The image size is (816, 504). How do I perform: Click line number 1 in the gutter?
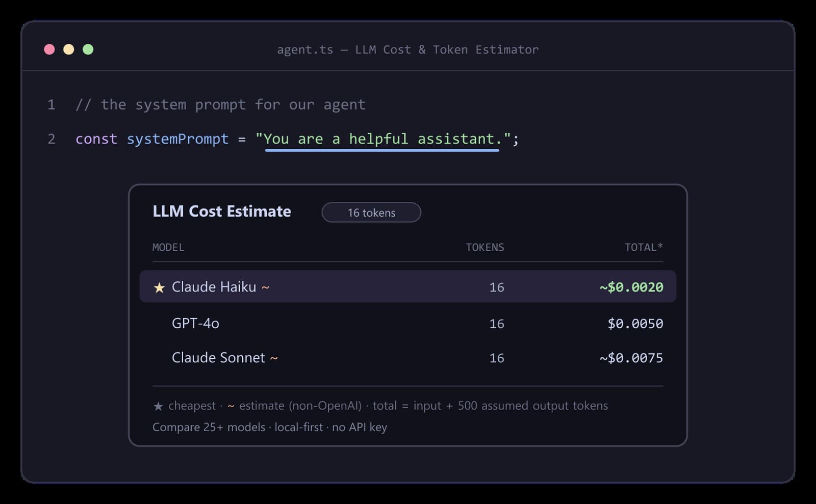pos(52,104)
